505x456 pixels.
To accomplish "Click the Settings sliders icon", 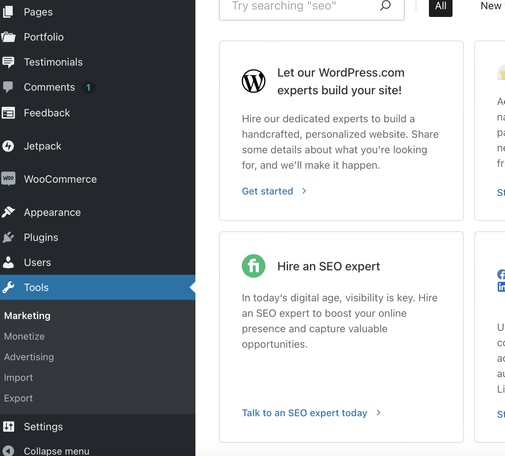I will (x=9, y=426).
